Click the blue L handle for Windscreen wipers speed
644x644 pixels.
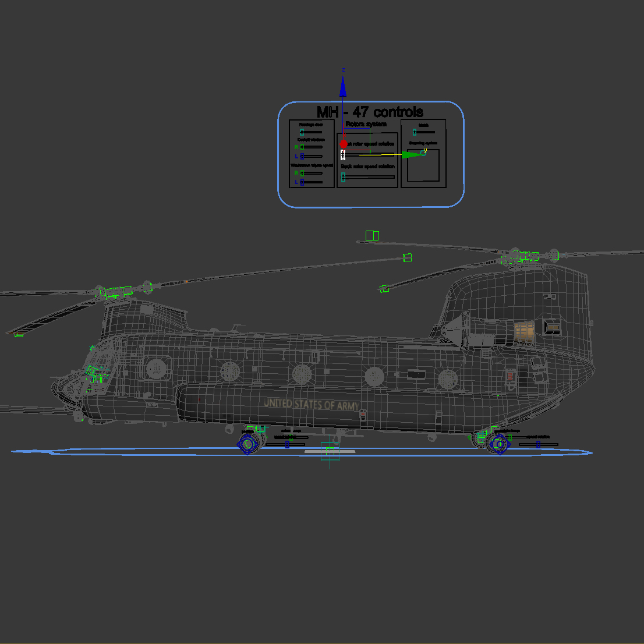[x=302, y=182]
